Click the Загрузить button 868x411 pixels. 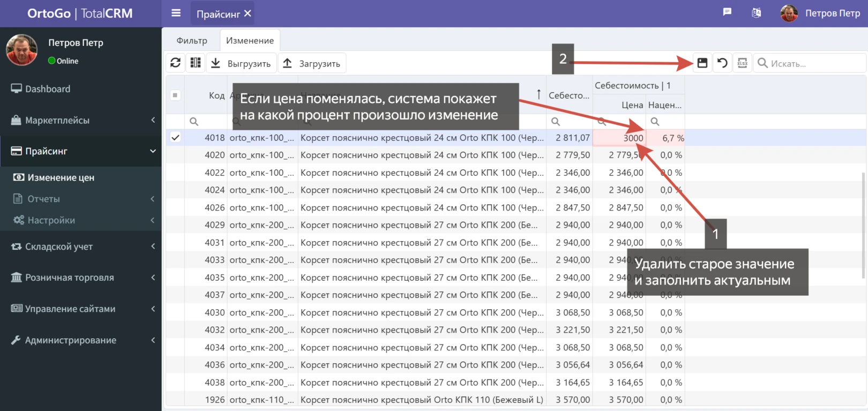click(x=312, y=63)
